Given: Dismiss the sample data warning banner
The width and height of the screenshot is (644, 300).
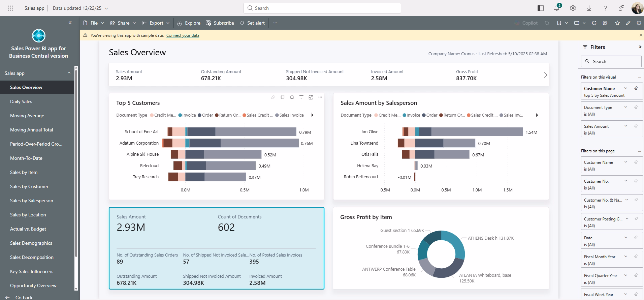Looking at the screenshot, I should click(641, 35).
